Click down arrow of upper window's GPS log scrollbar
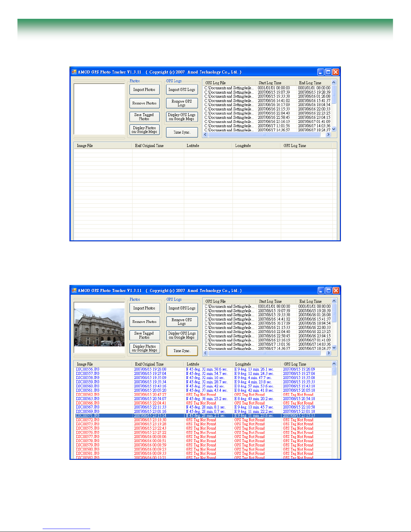 [x=333, y=129]
